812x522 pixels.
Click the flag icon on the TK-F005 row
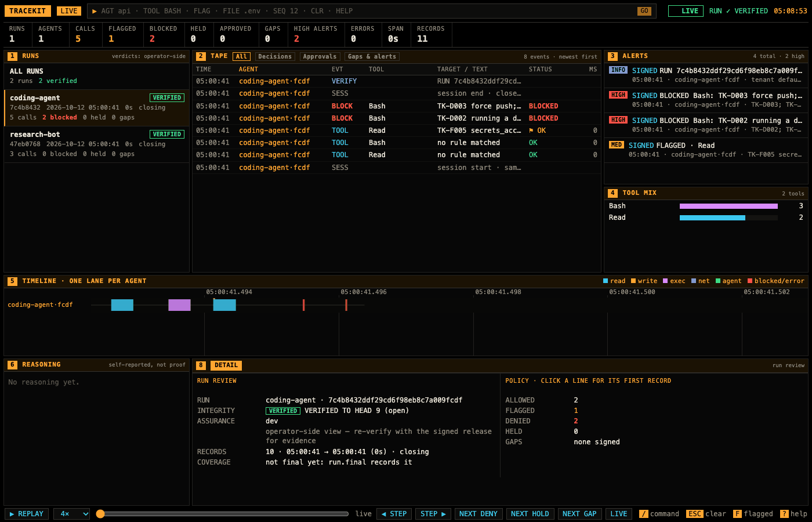(x=531, y=130)
